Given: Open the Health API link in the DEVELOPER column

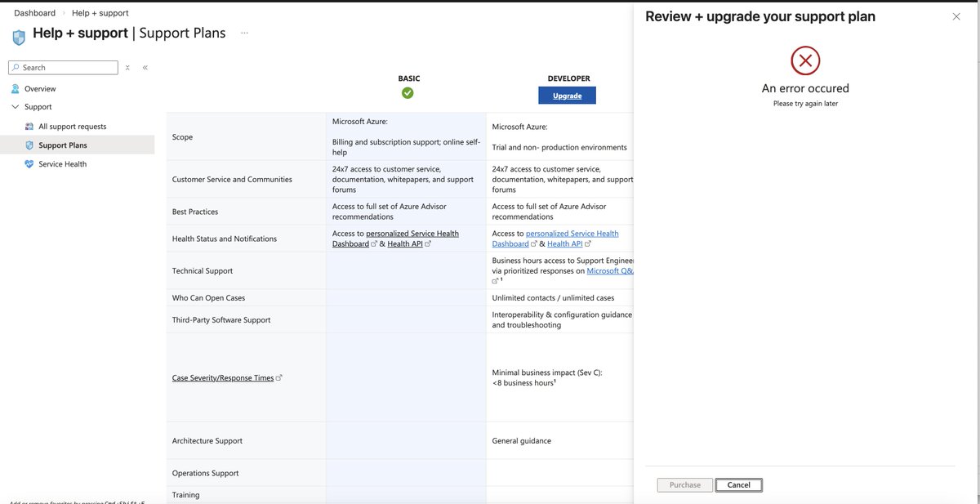Looking at the screenshot, I should 565,243.
